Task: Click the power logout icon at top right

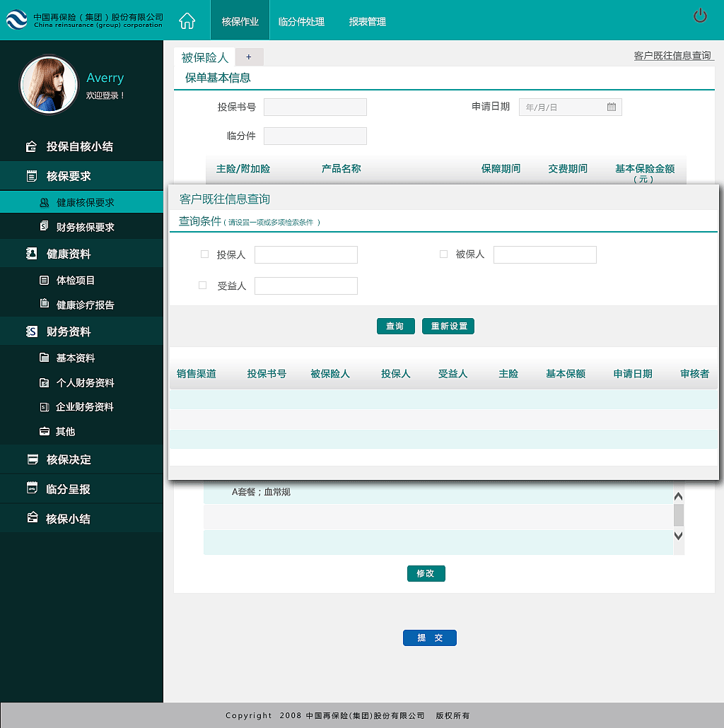Action: (700, 15)
